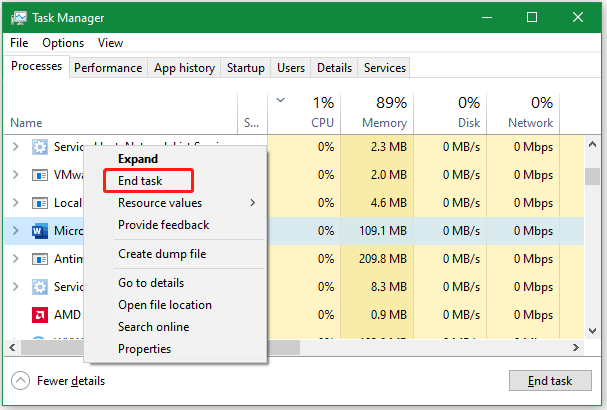
Task: Expand the Microsoft Word process group
Action: pyautogui.click(x=15, y=230)
